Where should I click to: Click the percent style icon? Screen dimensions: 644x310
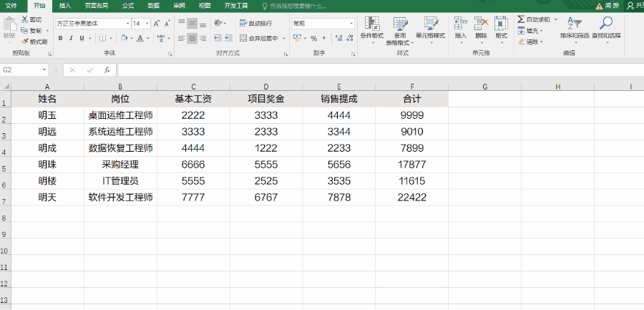(x=314, y=38)
